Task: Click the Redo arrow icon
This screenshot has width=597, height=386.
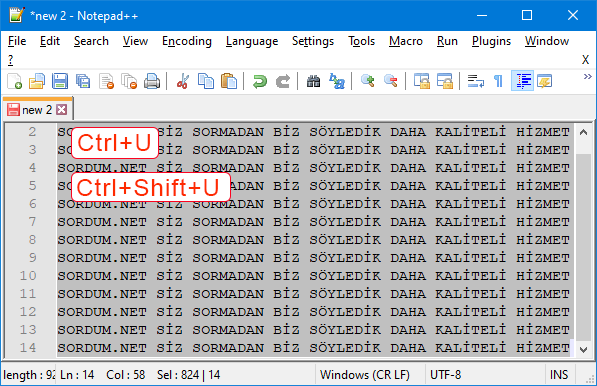Action: (x=283, y=81)
